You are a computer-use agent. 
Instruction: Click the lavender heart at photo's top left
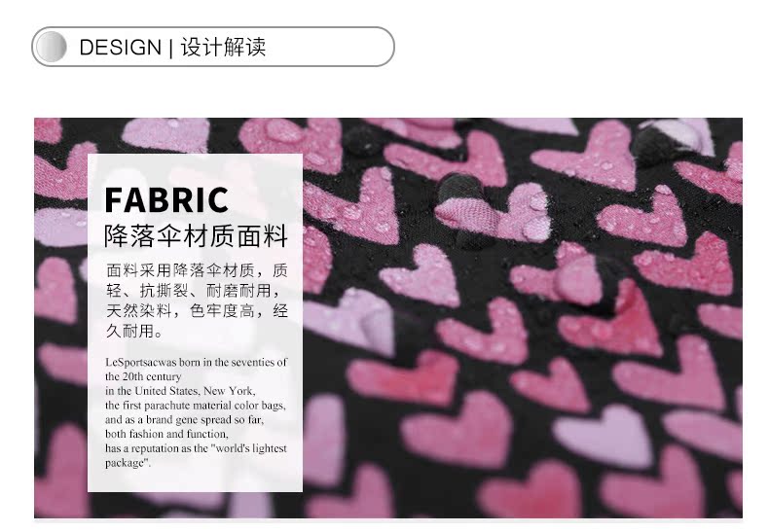pos(165,134)
